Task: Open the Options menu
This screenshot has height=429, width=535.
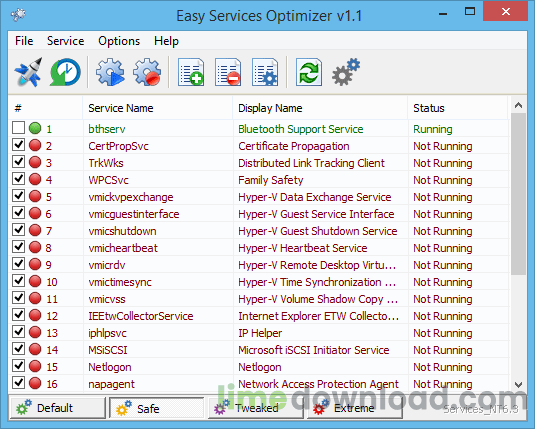Action: (x=119, y=41)
